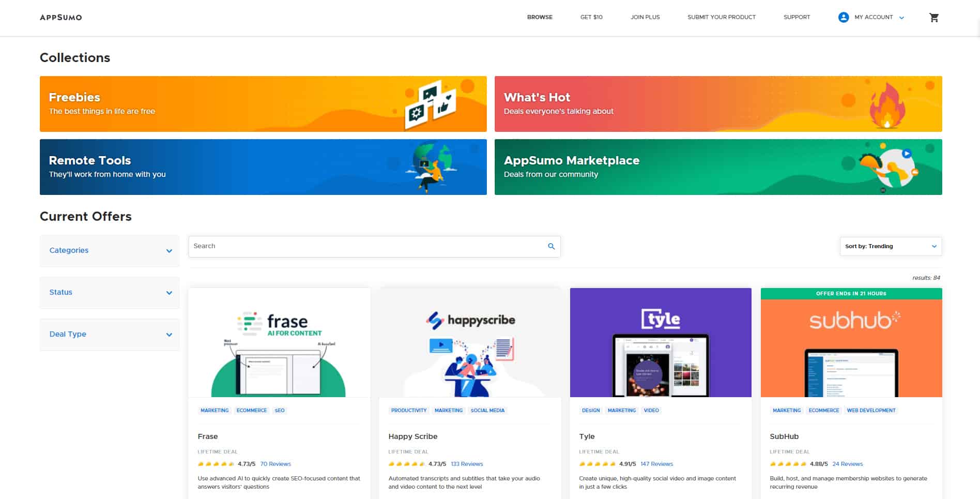Select Browse in the top navigation
The image size is (980, 499).
(x=539, y=17)
